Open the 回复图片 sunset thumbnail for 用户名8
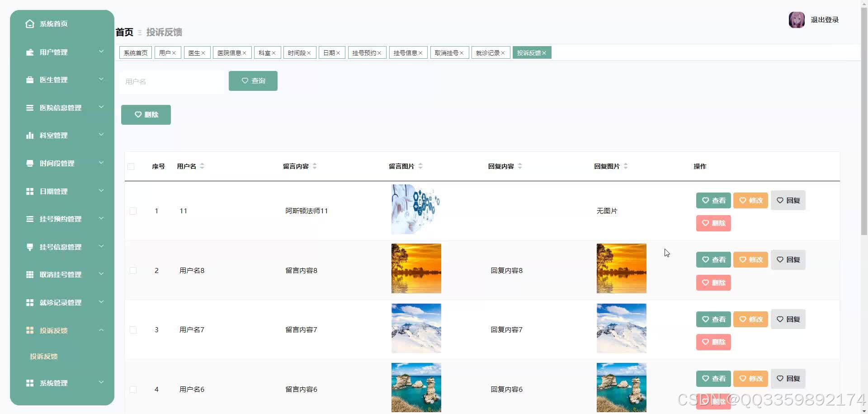This screenshot has width=868, height=414. (x=622, y=268)
